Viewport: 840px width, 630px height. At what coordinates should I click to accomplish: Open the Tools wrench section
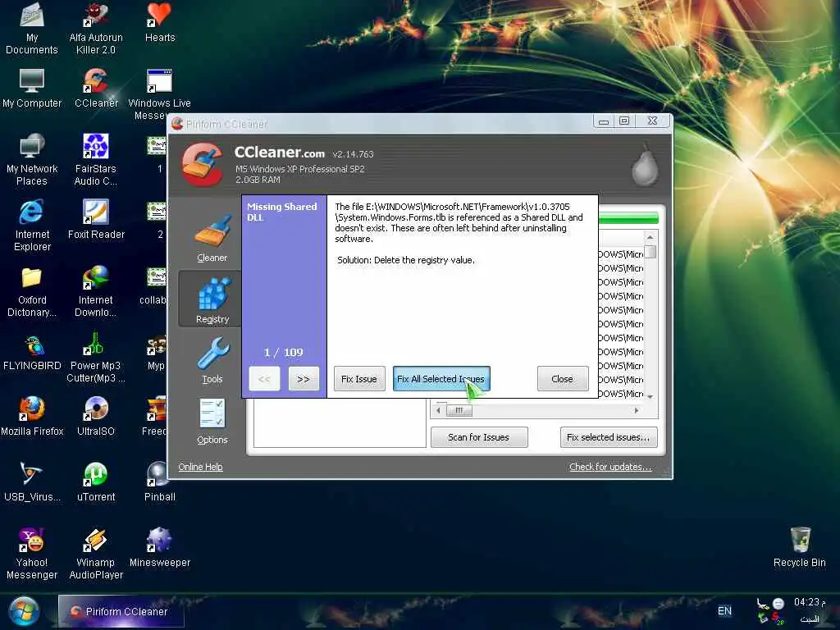click(212, 361)
